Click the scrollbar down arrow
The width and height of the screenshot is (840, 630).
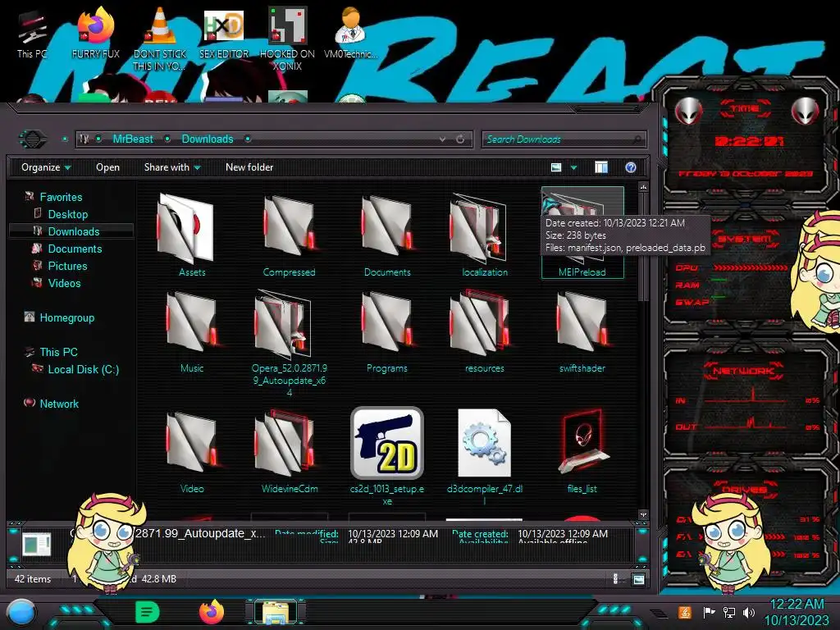click(x=643, y=515)
